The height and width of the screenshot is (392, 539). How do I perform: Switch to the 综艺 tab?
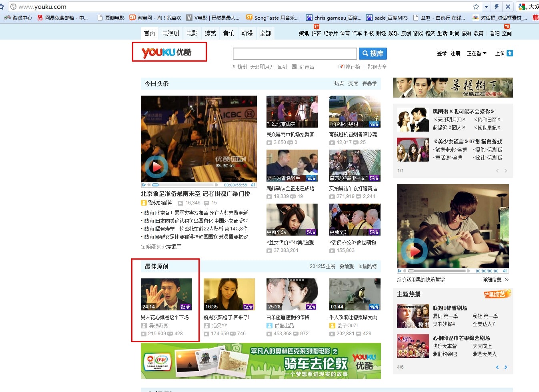[210, 33]
